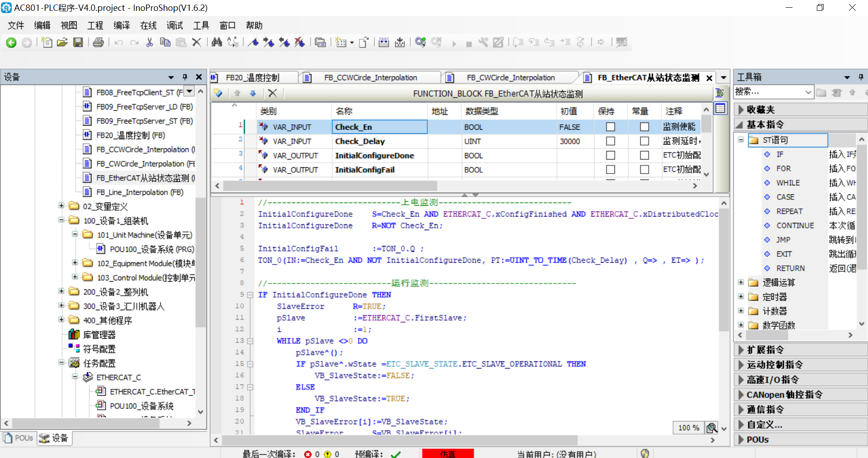Copy selection toolbar icon
Image resolution: width=868 pixels, height=458 pixels.
(165, 42)
